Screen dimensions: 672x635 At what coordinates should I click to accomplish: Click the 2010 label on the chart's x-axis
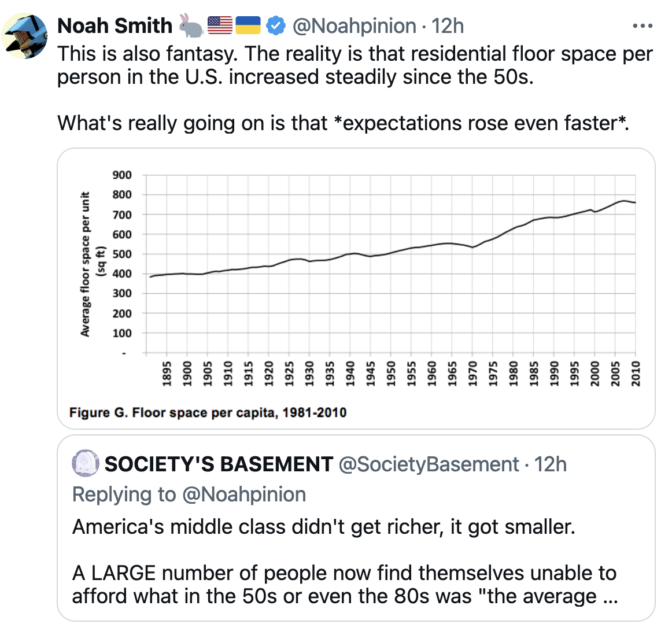636,373
